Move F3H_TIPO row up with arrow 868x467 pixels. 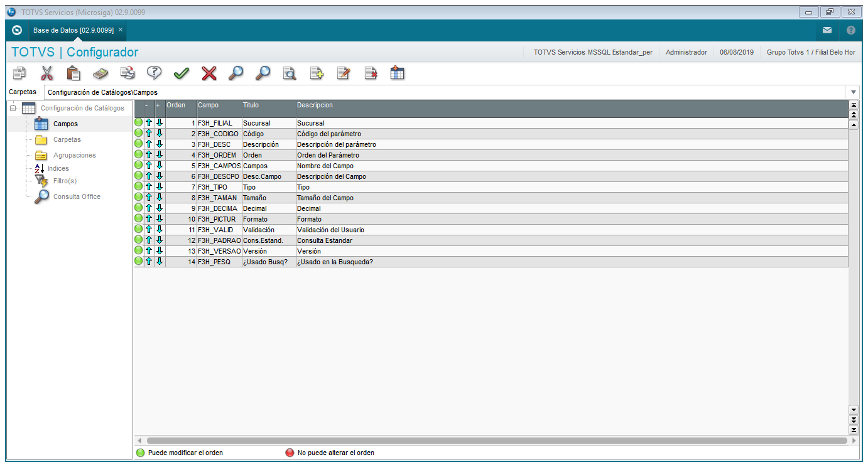click(x=149, y=187)
